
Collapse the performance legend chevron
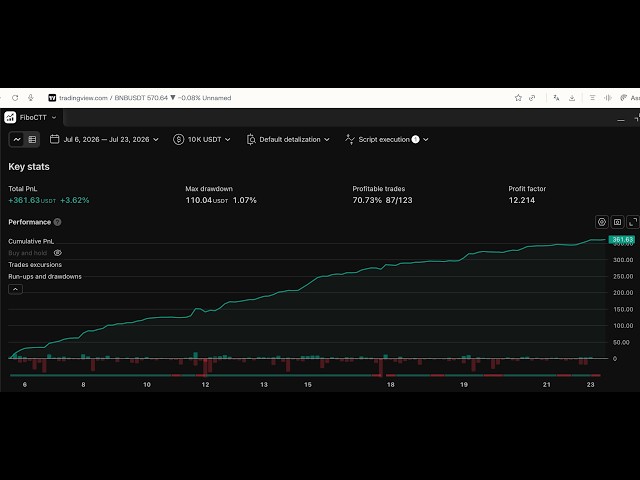tap(16, 289)
